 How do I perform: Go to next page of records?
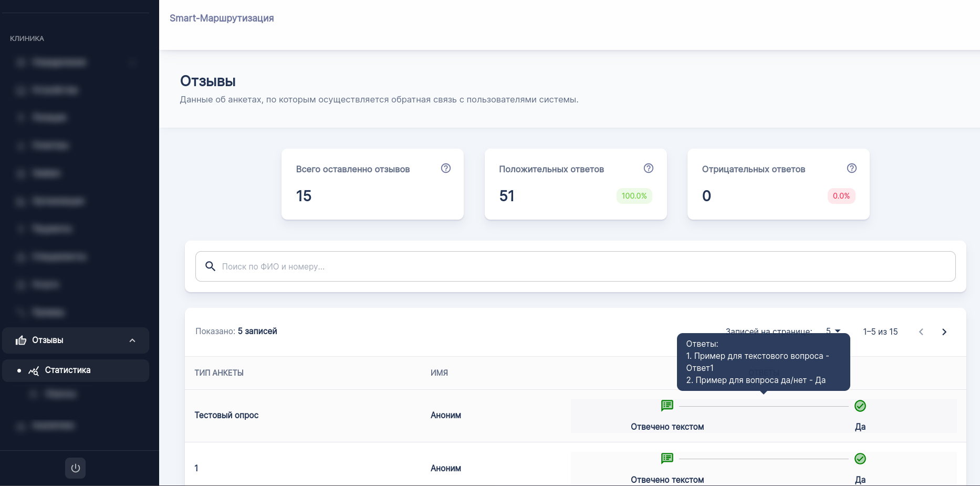click(x=944, y=332)
